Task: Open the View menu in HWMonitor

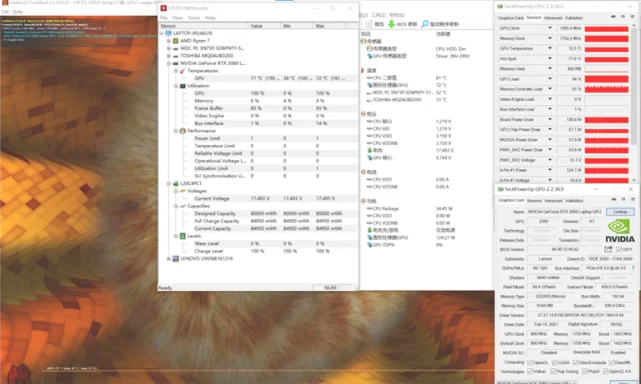Action: click(177, 18)
